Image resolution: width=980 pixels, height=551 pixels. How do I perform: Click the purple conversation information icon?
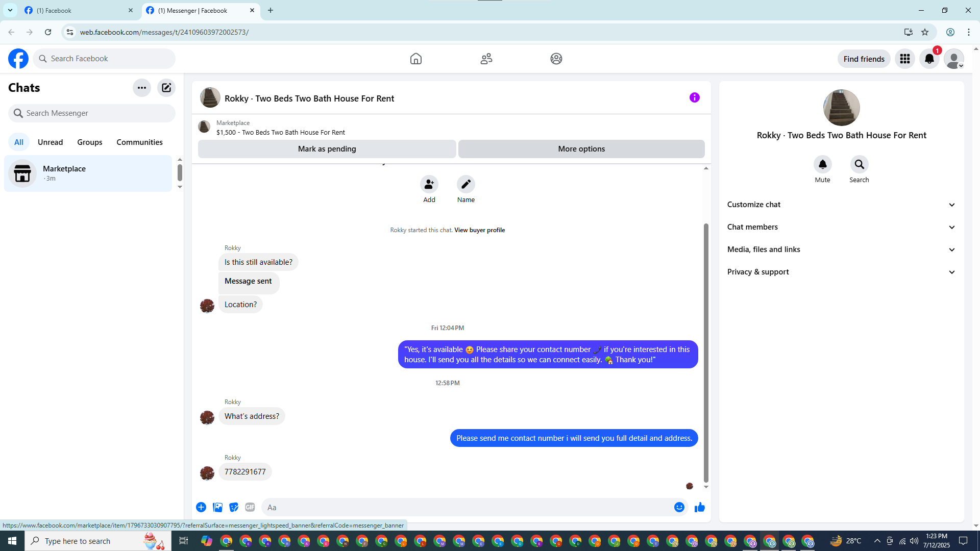click(x=694, y=97)
